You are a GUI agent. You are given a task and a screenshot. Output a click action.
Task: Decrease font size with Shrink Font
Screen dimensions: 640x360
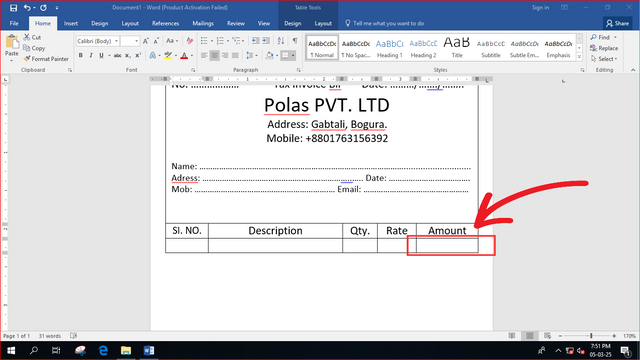156,41
